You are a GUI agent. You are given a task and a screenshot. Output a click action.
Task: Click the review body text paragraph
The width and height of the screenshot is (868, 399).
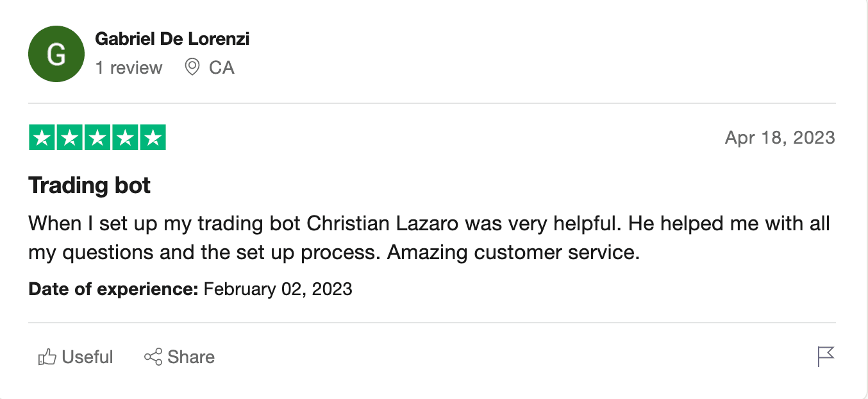pos(430,238)
